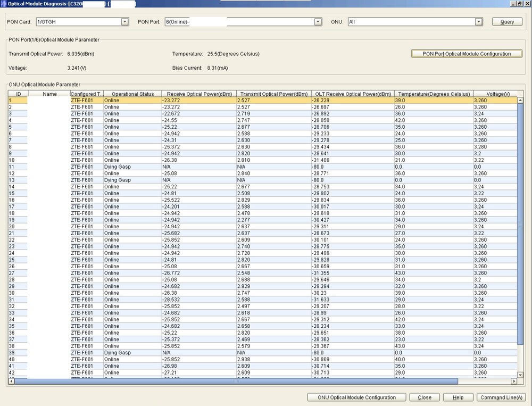Sort by the ID column header
This screenshot has height=406, width=532.
click(18, 94)
